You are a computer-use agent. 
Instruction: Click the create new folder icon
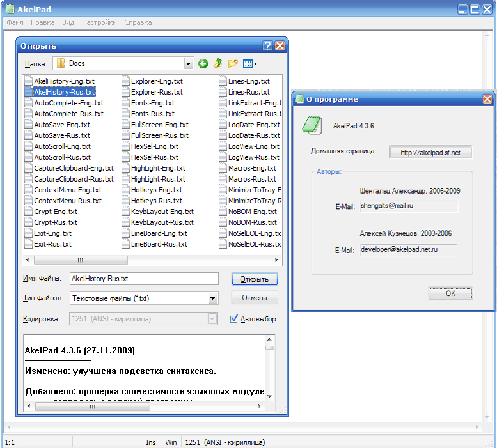click(x=233, y=63)
